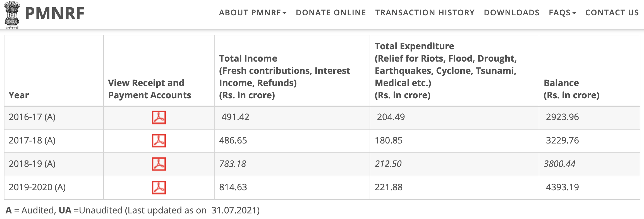Screen dimensions: 644x219
Task: Select the Year column header
Action: (x=19, y=95)
